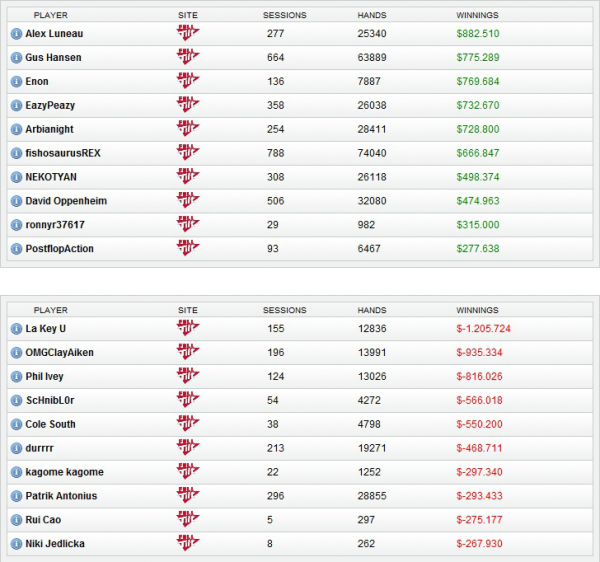Click the EazyPeazy player name

tap(50, 105)
